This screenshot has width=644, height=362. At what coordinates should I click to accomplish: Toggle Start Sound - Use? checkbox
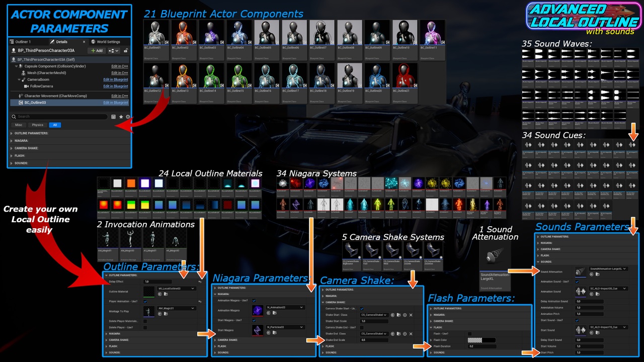pyautogui.click(x=577, y=320)
